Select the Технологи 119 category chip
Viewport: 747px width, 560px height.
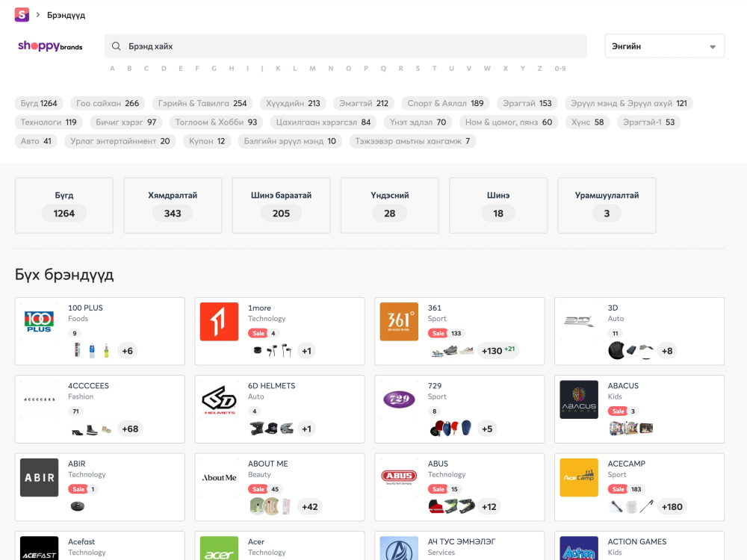click(x=49, y=122)
